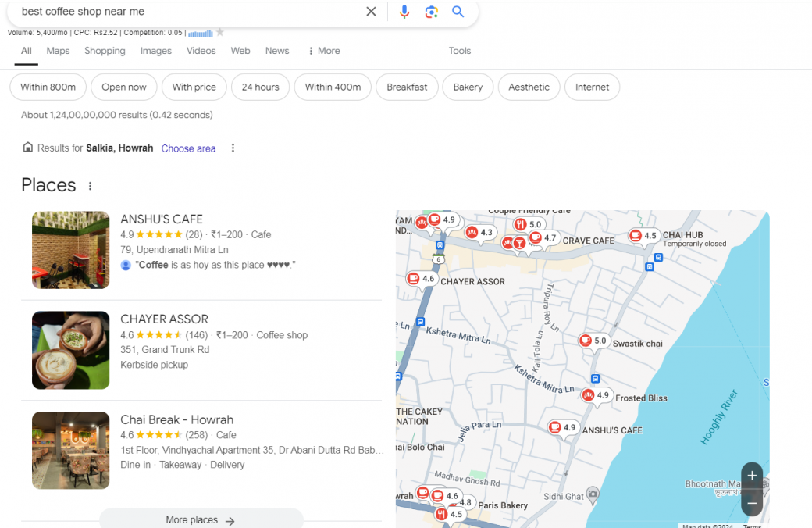Viewport: 812px width, 528px height.
Task: Switch to the Maps tab
Action: [x=58, y=51]
